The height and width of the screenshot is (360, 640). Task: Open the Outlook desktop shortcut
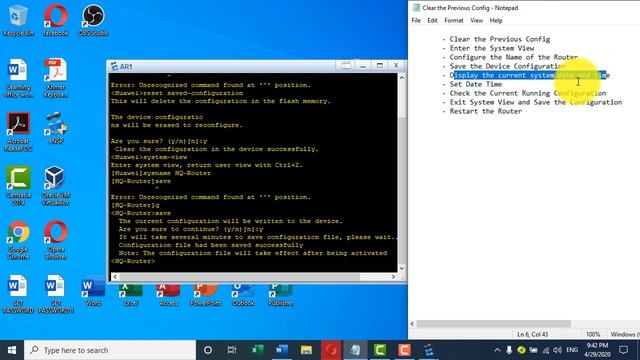[x=243, y=294]
